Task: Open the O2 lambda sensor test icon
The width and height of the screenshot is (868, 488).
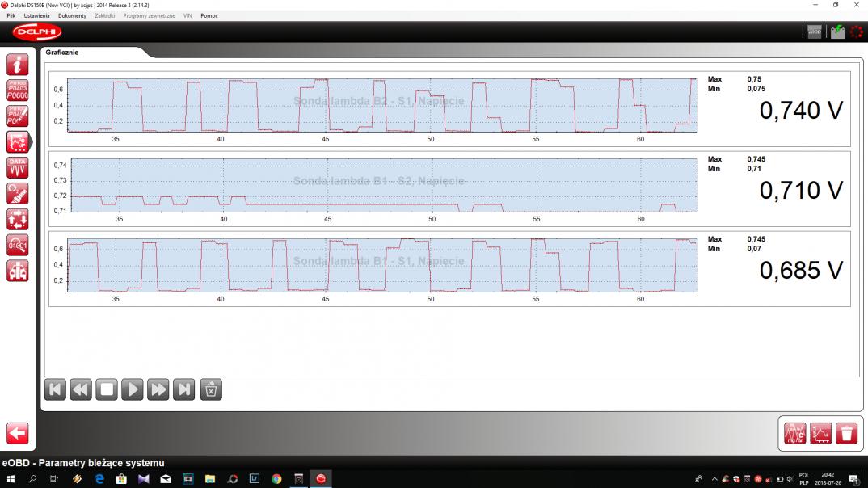Action: 17,193
